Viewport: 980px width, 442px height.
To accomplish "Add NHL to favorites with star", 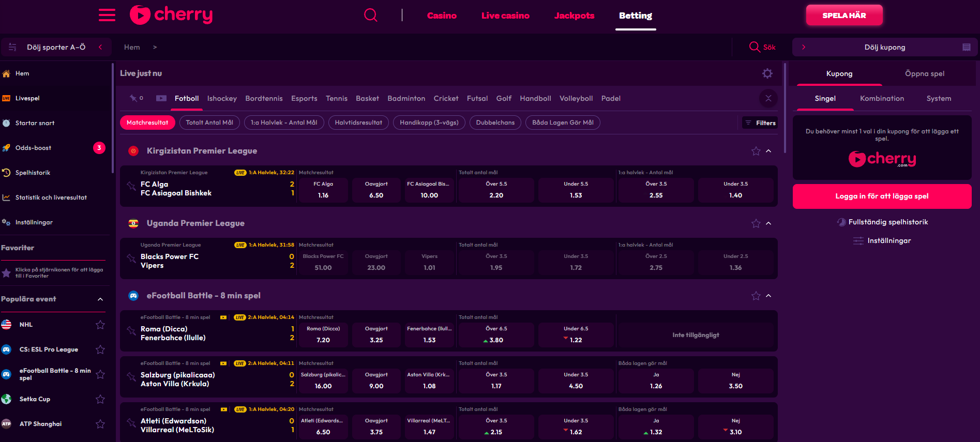I will [x=100, y=325].
